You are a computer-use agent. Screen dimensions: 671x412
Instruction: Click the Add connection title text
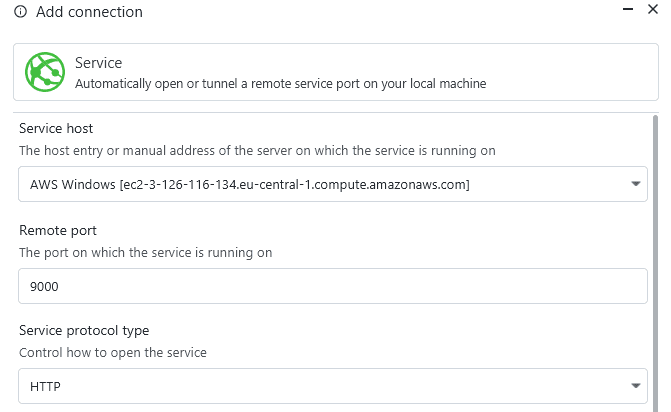(89, 13)
